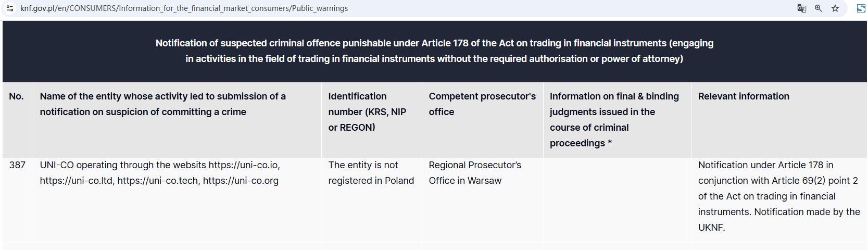The width and height of the screenshot is (868, 250).
Task: Select the 'No.' column header
Action: click(16, 96)
